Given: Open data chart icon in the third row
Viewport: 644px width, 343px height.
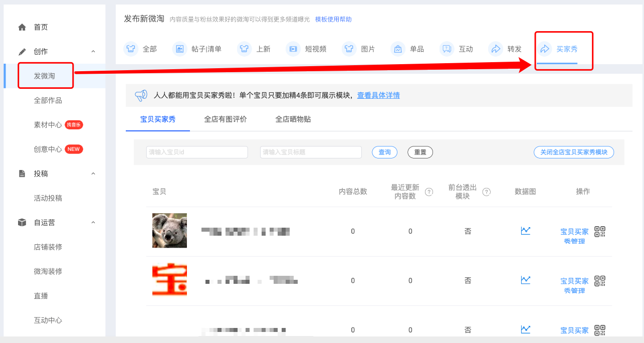Looking at the screenshot, I should click(525, 329).
